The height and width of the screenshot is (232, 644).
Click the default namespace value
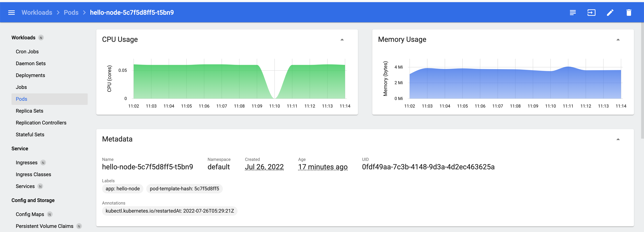(218, 167)
